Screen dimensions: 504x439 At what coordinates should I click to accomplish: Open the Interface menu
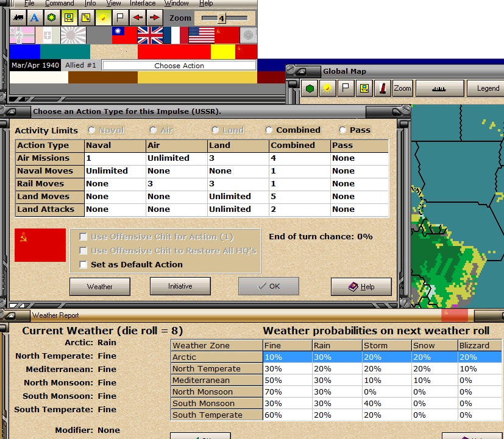[143, 3]
